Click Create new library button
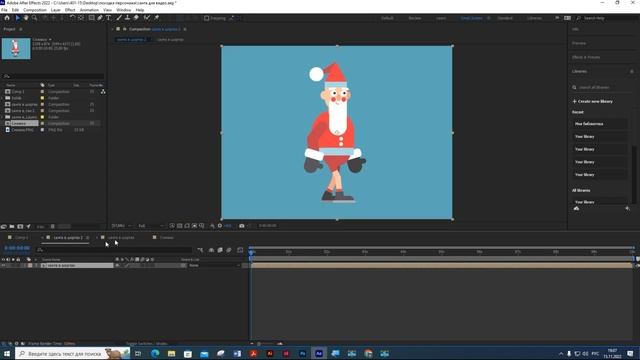 click(593, 101)
